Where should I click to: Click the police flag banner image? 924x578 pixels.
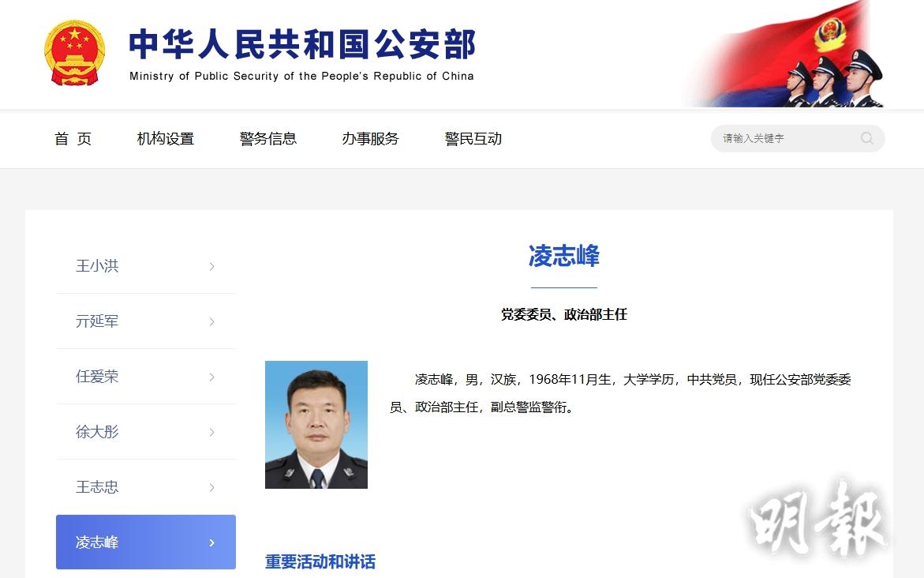click(785, 54)
